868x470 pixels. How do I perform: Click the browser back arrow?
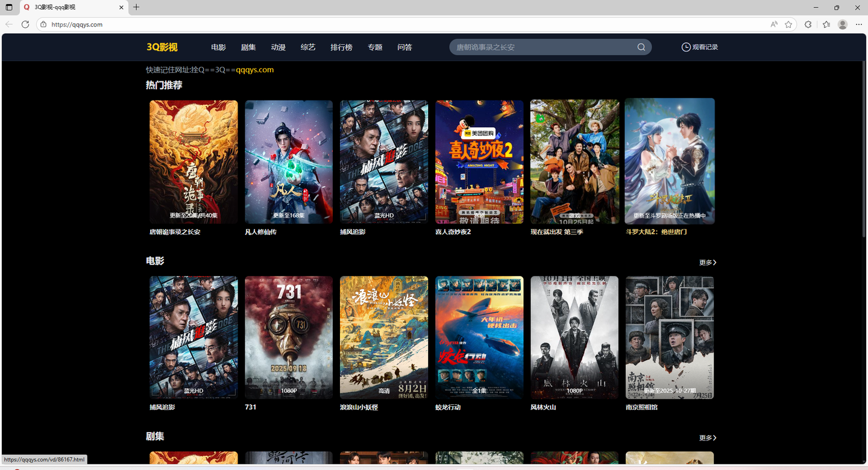pyautogui.click(x=9, y=24)
